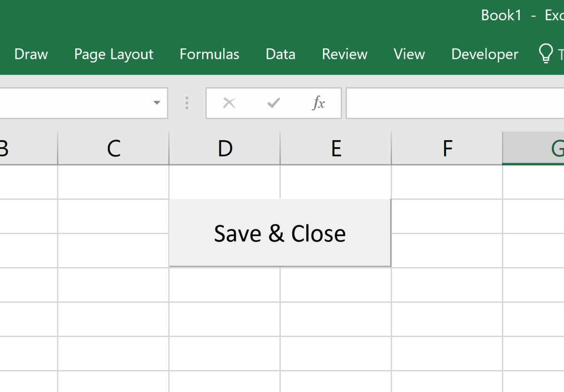Select column C by its header
This screenshot has height=392, width=564.
113,148
